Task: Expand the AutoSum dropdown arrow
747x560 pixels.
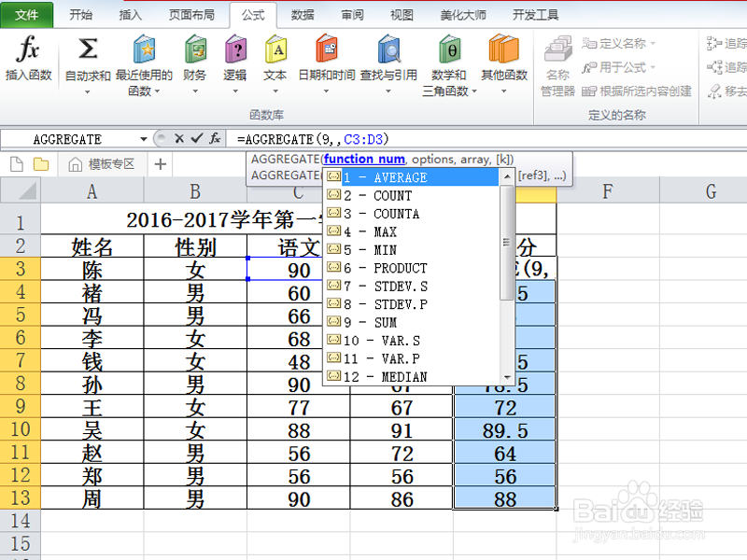Action: click(x=87, y=91)
